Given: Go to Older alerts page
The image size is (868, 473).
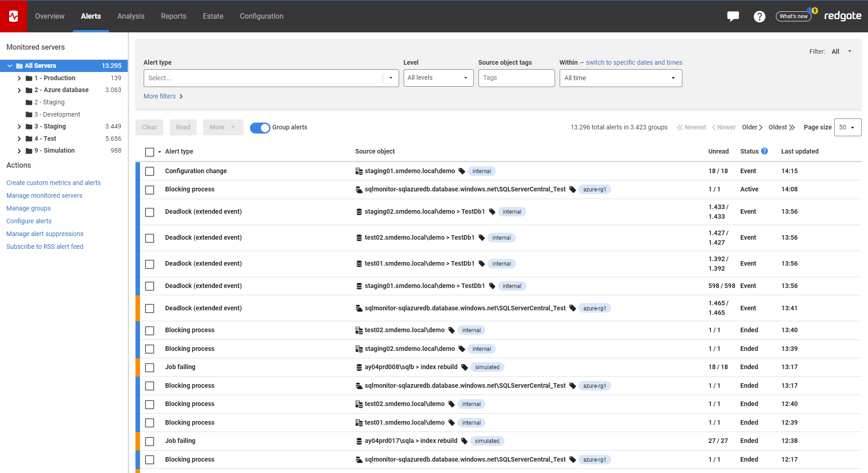Looking at the screenshot, I should click(x=752, y=128).
